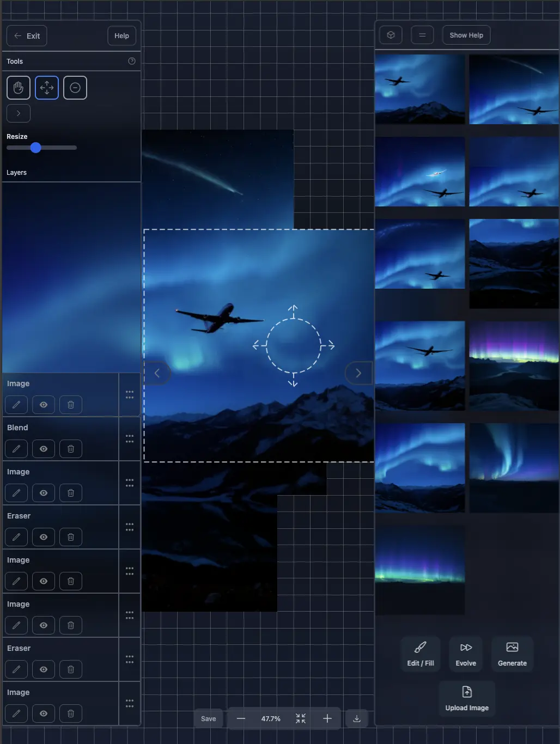Click the Help item in header

pyautogui.click(x=121, y=35)
